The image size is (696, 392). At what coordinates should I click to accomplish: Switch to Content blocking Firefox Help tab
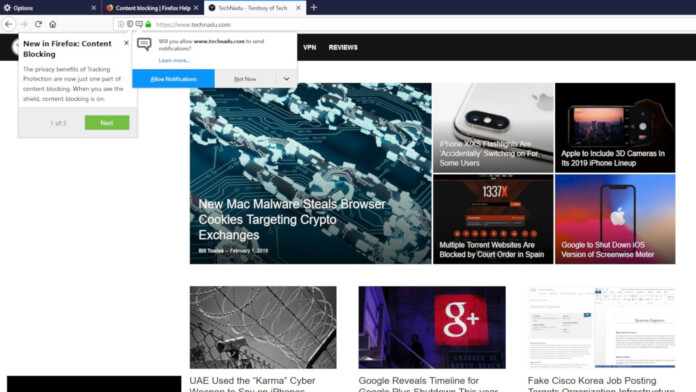153,8
